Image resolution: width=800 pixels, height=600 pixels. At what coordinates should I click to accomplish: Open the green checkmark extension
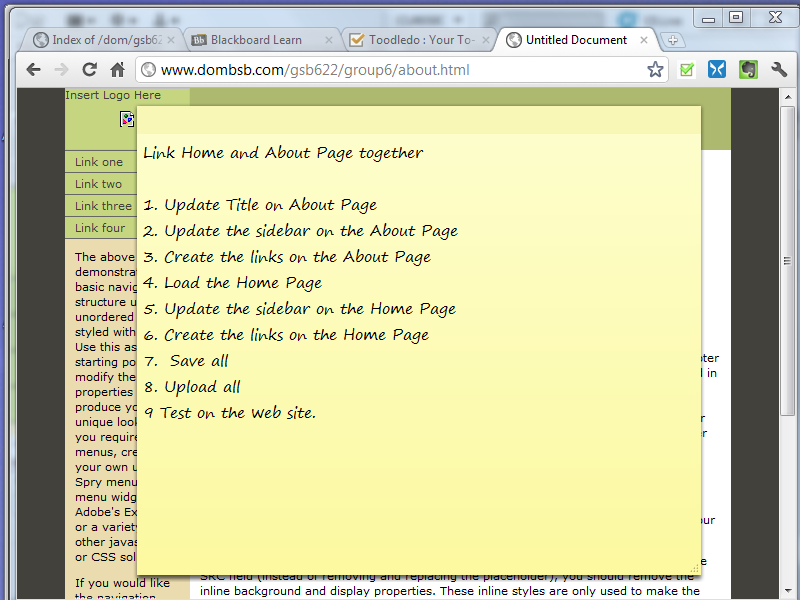(x=687, y=70)
